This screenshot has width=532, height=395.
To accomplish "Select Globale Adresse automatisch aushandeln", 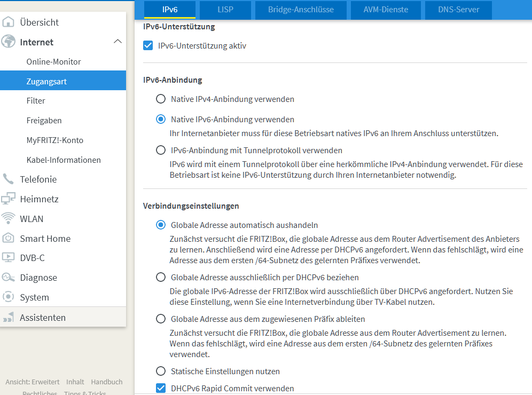I will [160, 225].
